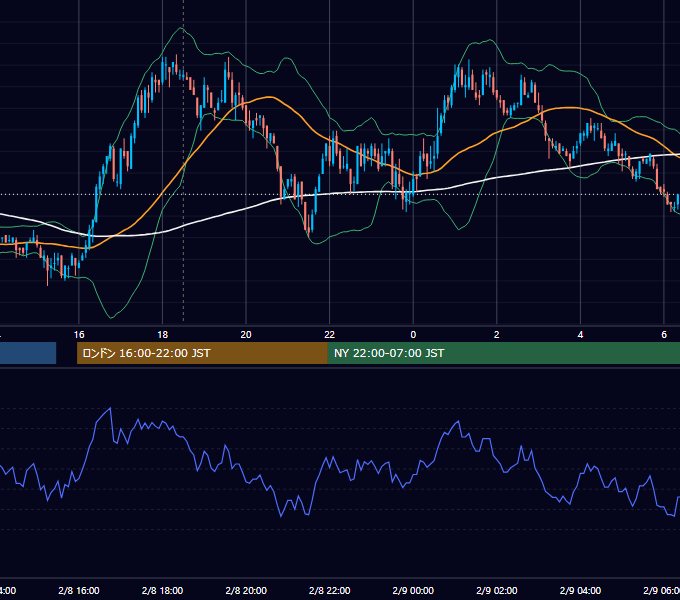Screen dimensions: 680x600
Task: Click the NY 22:00-07:00 JST session bar
Action: pyautogui.click(x=503, y=353)
